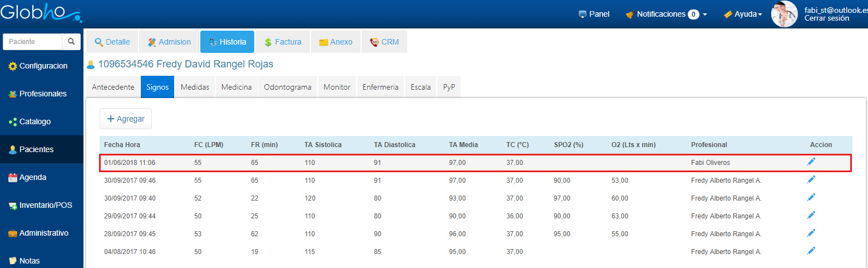
Task: Open the Agenda calendar section
Action: [40, 177]
